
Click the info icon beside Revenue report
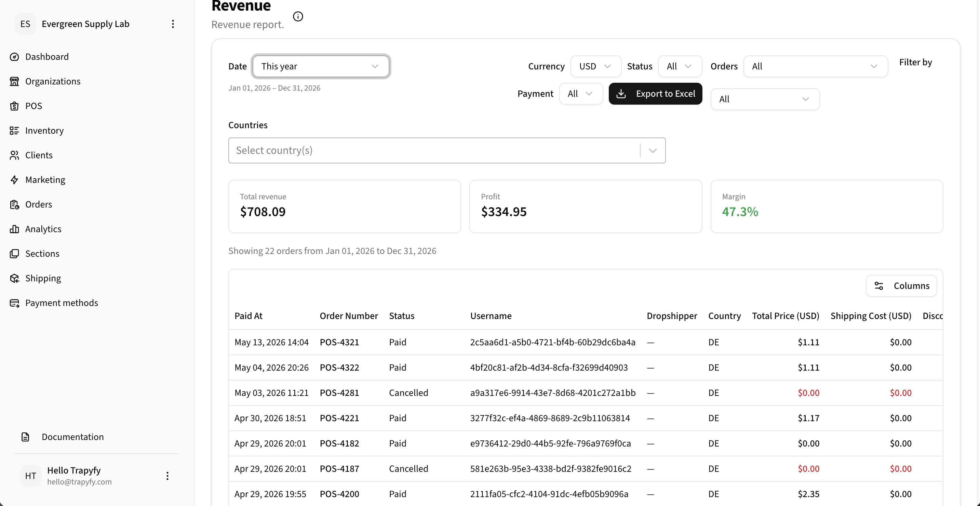pos(298,16)
